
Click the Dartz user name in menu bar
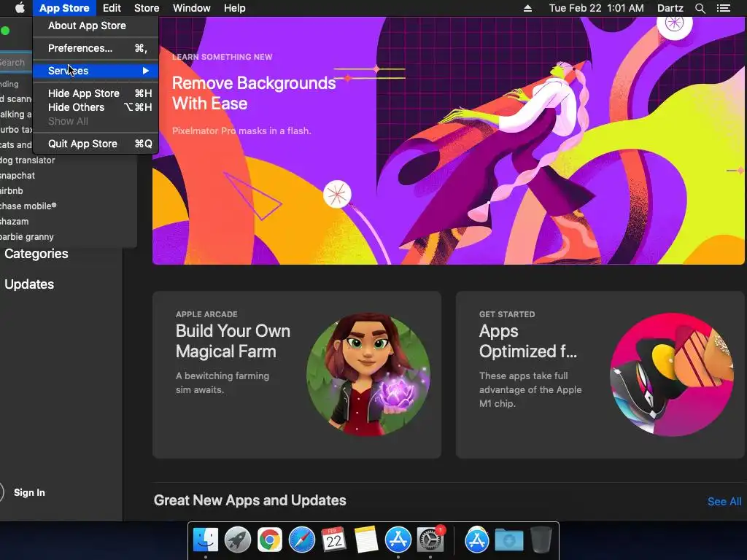tap(670, 8)
